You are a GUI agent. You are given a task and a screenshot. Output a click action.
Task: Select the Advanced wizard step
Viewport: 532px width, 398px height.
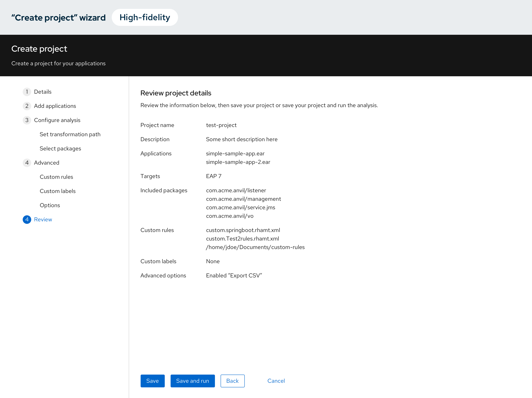coord(46,163)
